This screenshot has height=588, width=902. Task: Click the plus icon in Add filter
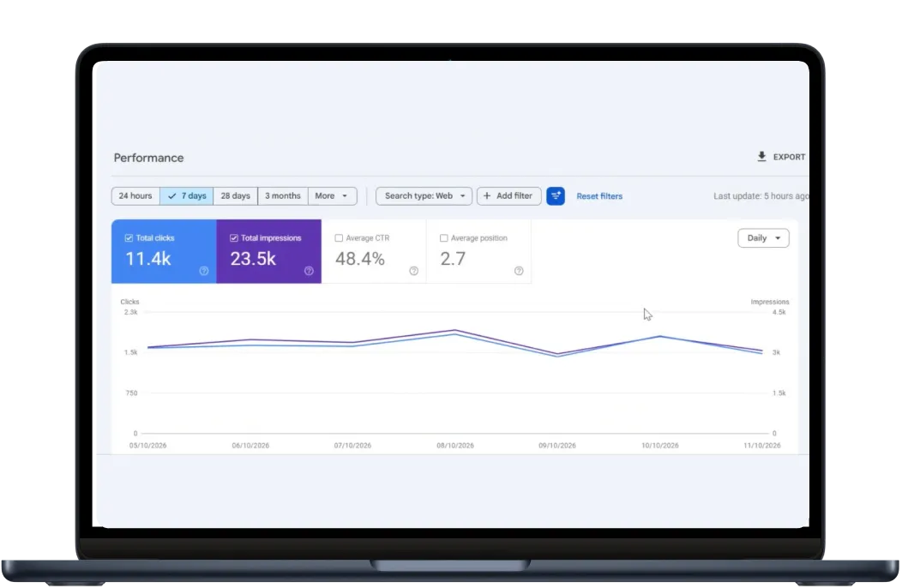click(487, 196)
